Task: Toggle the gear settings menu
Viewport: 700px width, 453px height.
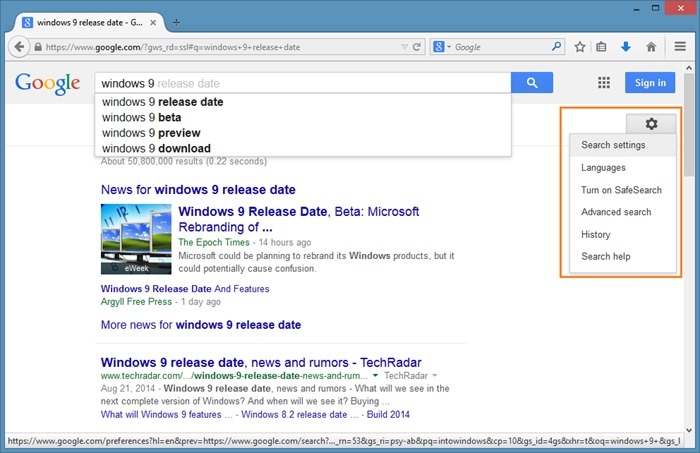Action: 651,124
